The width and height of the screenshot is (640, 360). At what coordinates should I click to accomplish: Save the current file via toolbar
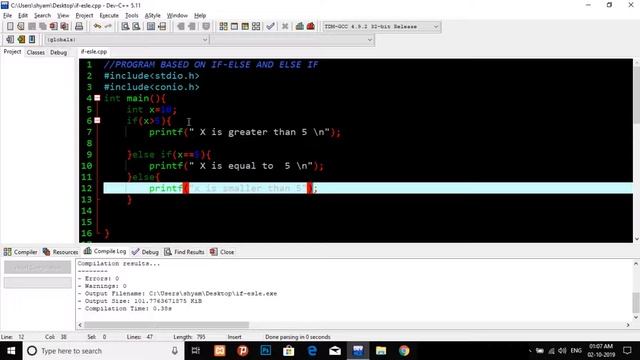[32, 26]
